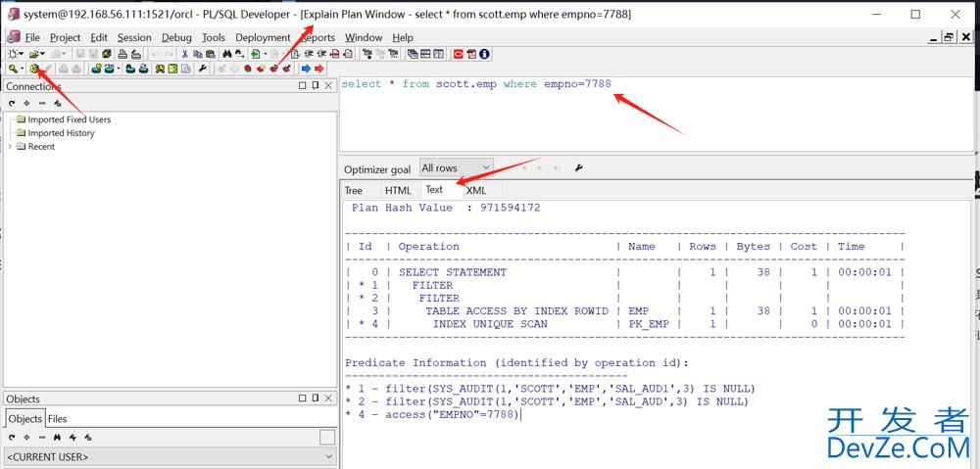Click the blue Info icon in toolbar
Viewport: 980px width, 469px height.
pyautogui.click(x=484, y=54)
